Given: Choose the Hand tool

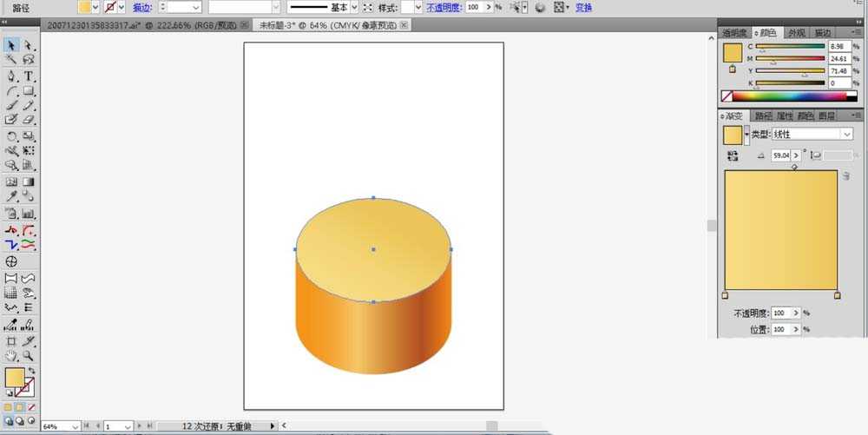Looking at the screenshot, I should point(11,356).
